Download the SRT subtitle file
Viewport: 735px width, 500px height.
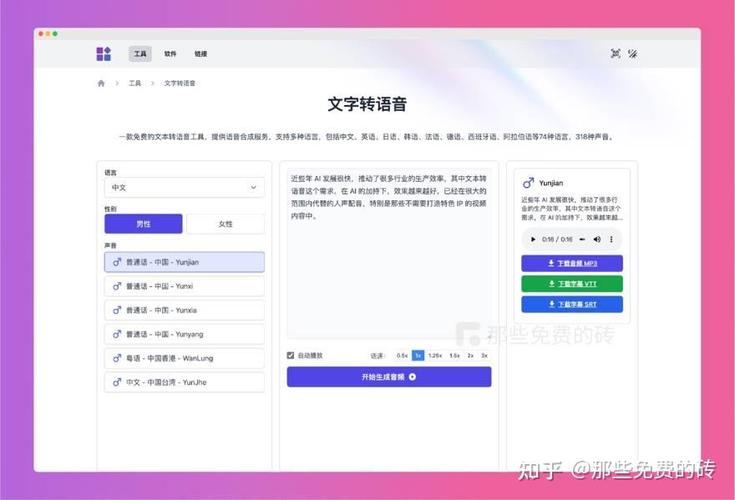click(x=572, y=304)
